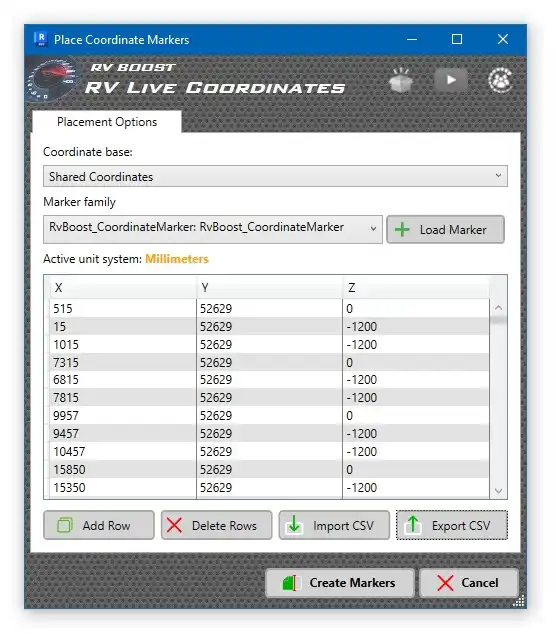Open the community users icon
Image resolution: width=556 pixels, height=639 pixels.
pos(501,79)
